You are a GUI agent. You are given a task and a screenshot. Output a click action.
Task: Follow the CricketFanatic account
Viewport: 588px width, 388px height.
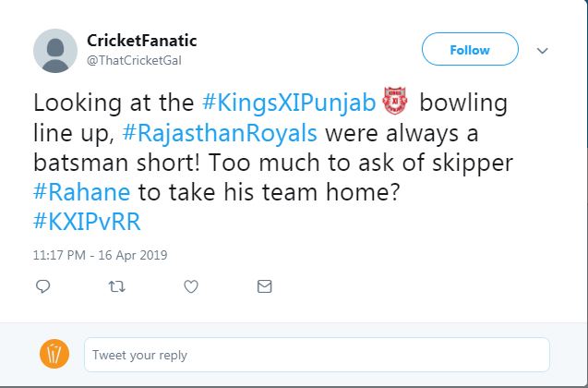[469, 50]
